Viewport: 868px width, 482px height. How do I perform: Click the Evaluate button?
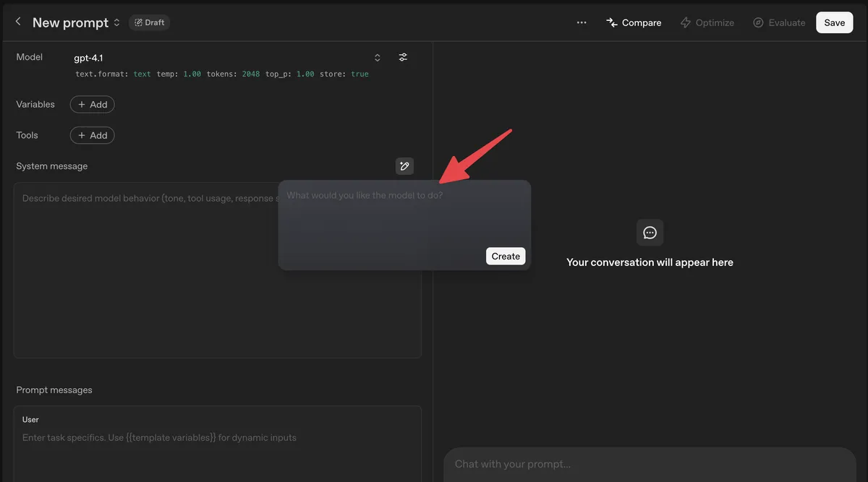coord(779,22)
